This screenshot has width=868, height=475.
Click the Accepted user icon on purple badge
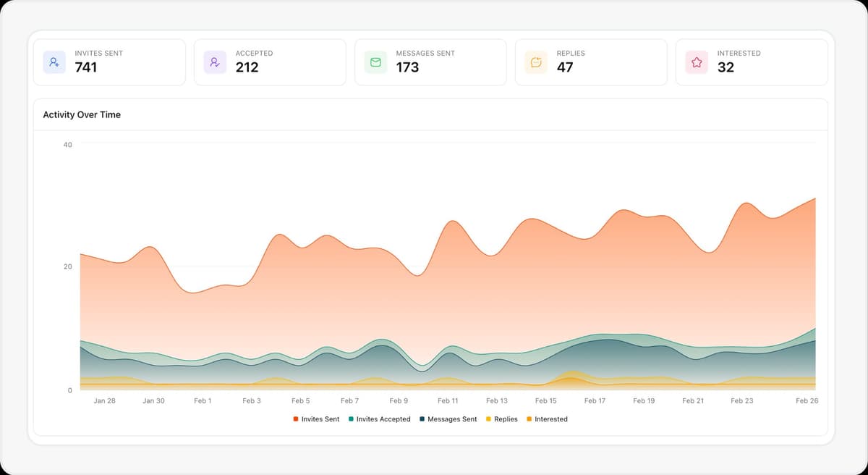(x=214, y=62)
